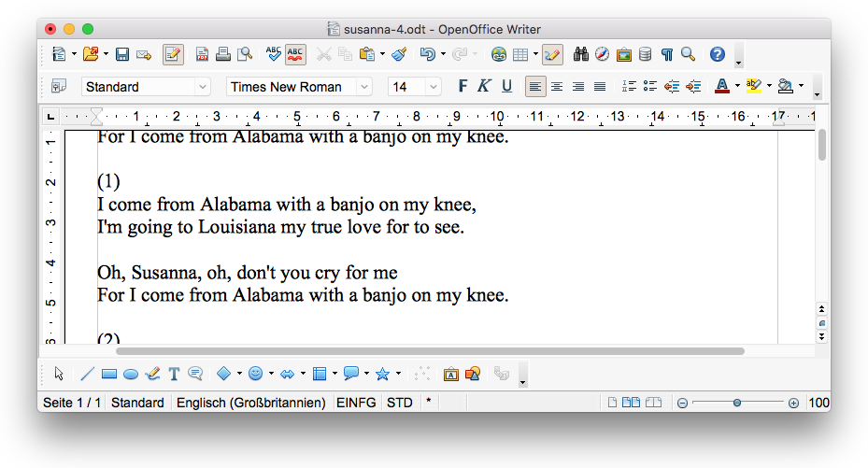Toggle bullets list icon

pyautogui.click(x=650, y=86)
